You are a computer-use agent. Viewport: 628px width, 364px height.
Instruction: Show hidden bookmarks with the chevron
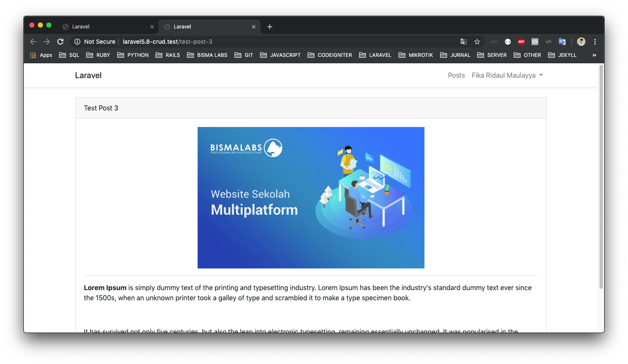pyautogui.click(x=594, y=55)
